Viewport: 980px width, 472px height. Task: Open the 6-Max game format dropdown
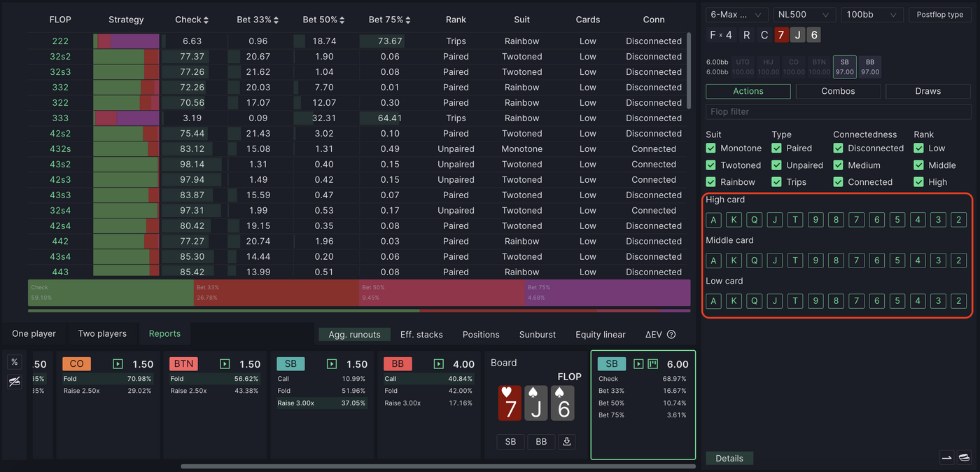coord(737,15)
